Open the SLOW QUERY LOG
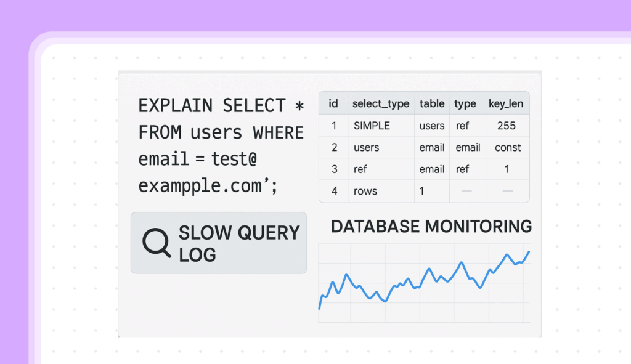 click(x=219, y=243)
